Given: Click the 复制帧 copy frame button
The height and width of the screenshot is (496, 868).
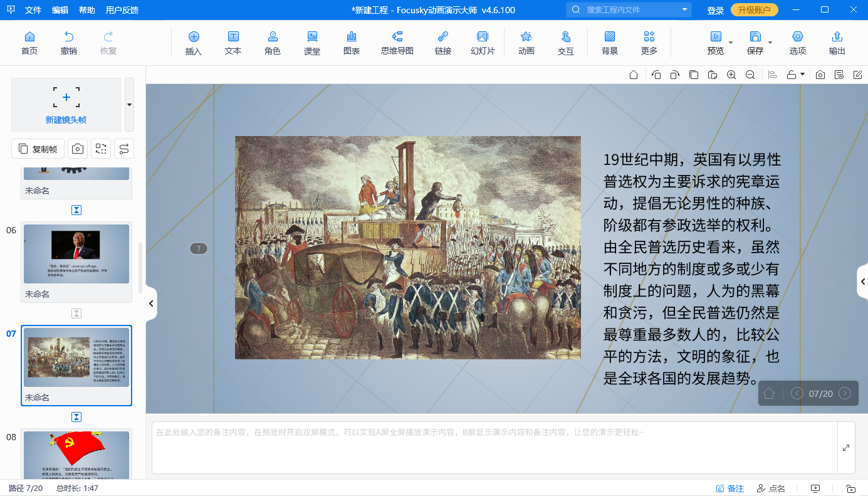Looking at the screenshot, I should pyautogui.click(x=38, y=149).
